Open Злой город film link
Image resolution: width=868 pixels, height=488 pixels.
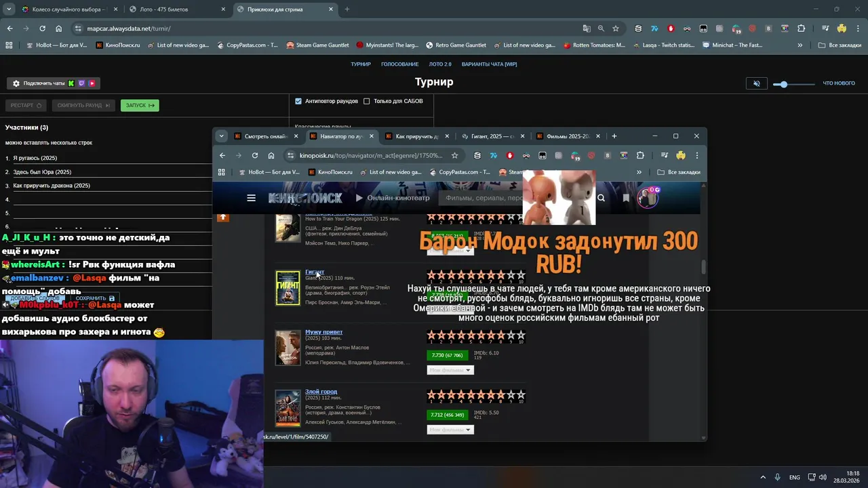tap(321, 392)
